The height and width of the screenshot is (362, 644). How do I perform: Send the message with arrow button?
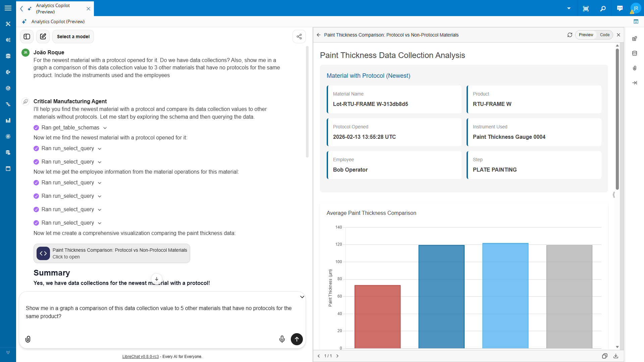pyautogui.click(x=297, y=339)
